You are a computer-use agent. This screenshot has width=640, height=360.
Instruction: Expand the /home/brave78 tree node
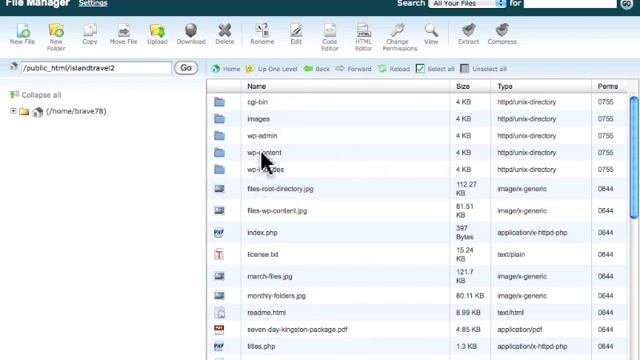(x=13, y=111)
